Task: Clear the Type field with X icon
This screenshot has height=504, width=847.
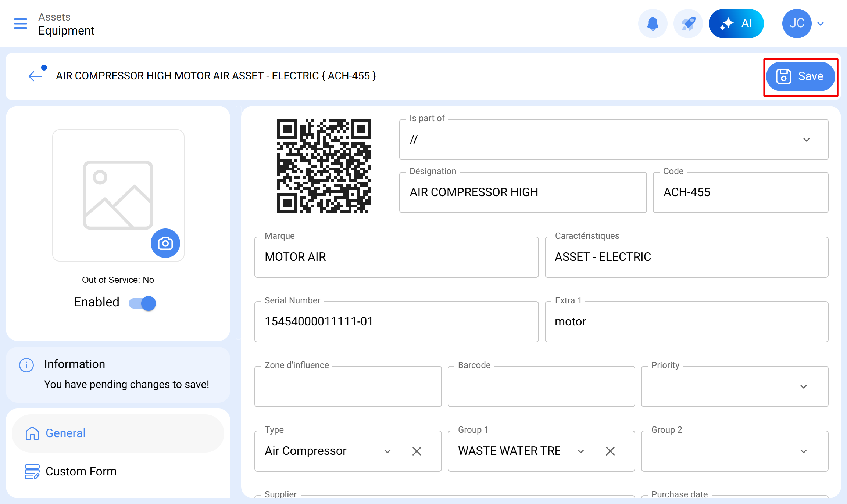Action: (x=417, y=451)
